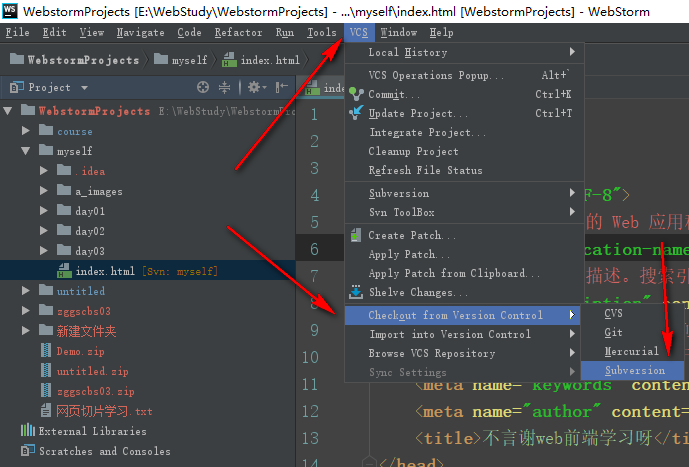Collapse the WebstormProjects root node
689x467 pixels.
coord(8,111)
